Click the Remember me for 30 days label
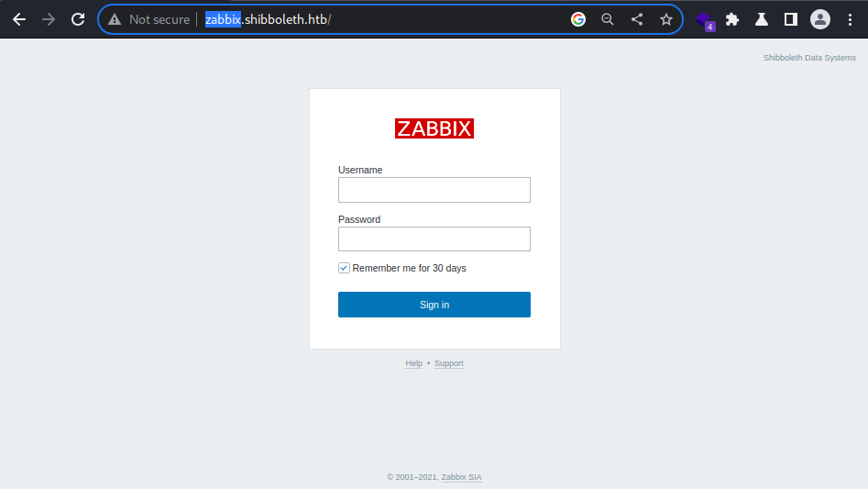 (x=409, y=268)
